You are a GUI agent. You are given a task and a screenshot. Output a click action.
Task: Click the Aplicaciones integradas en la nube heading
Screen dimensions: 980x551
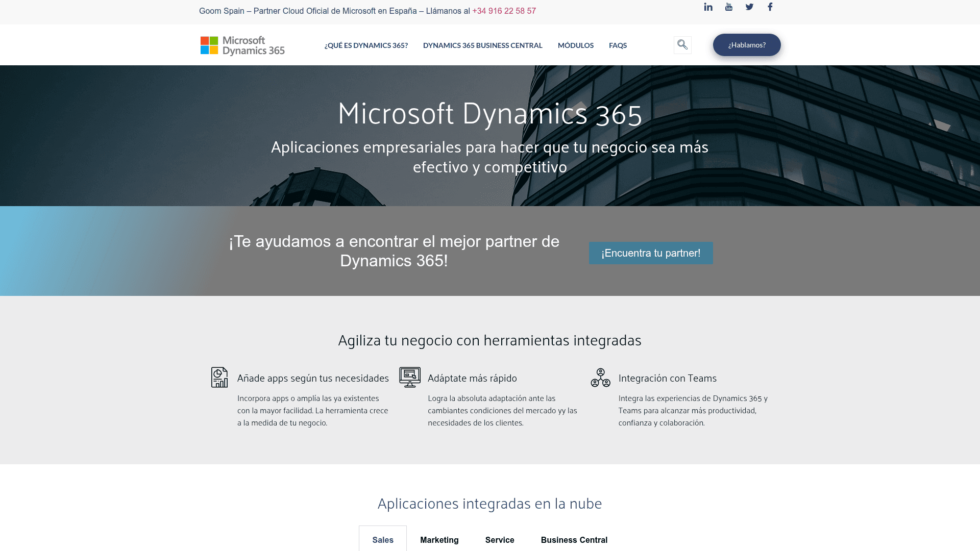click(x=490, y=504)
